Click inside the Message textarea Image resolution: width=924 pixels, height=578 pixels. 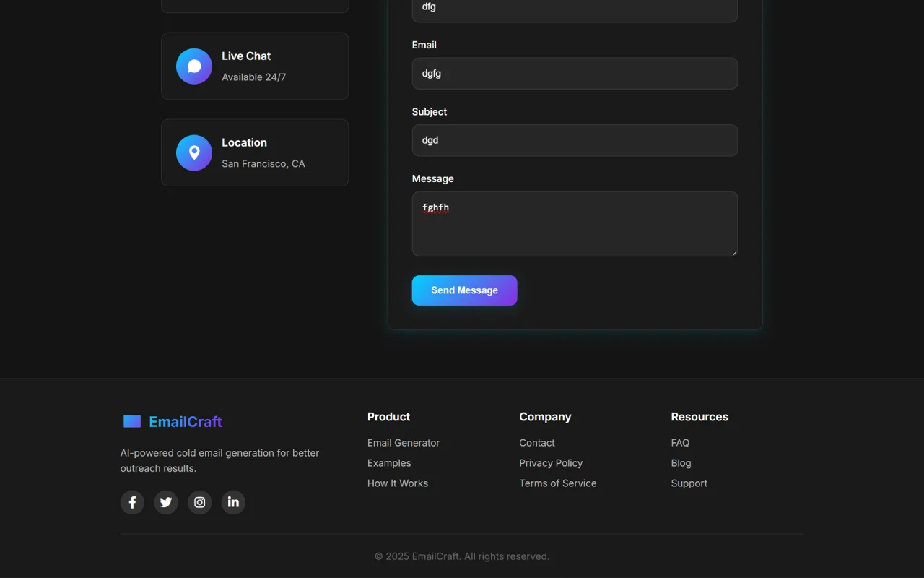pyautogui.click(x=575, y=224)
